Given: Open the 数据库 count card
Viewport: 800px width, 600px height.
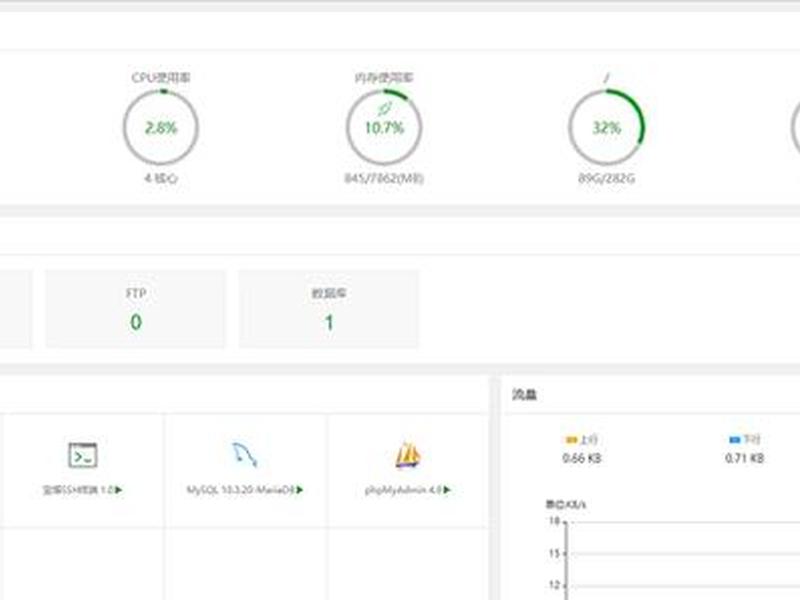Looking at the screenshot, I should [x=329, y=309].
